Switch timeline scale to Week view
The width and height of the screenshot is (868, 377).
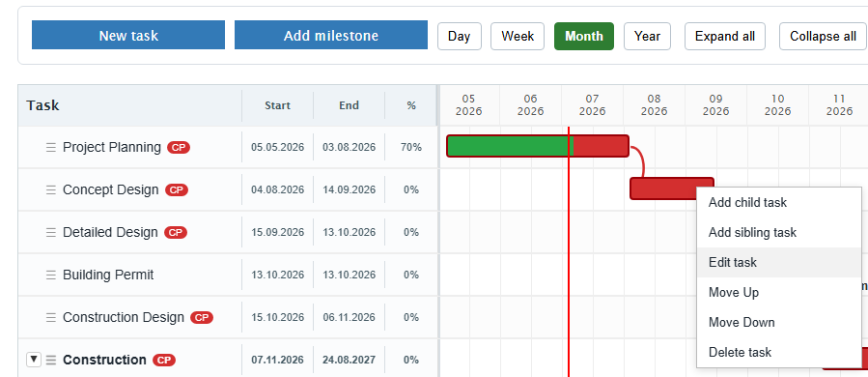[x=518, y=37]
